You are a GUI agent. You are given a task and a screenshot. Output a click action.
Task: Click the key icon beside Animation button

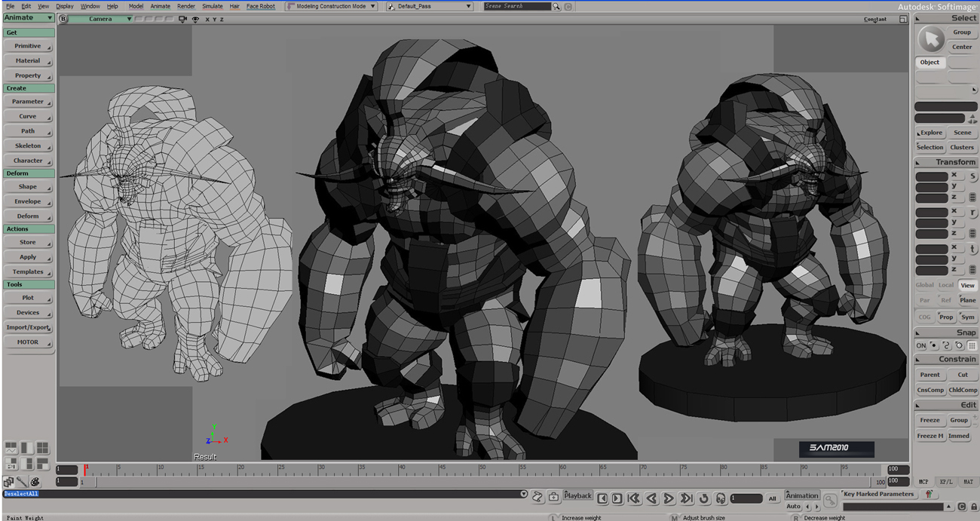[830, 500]
